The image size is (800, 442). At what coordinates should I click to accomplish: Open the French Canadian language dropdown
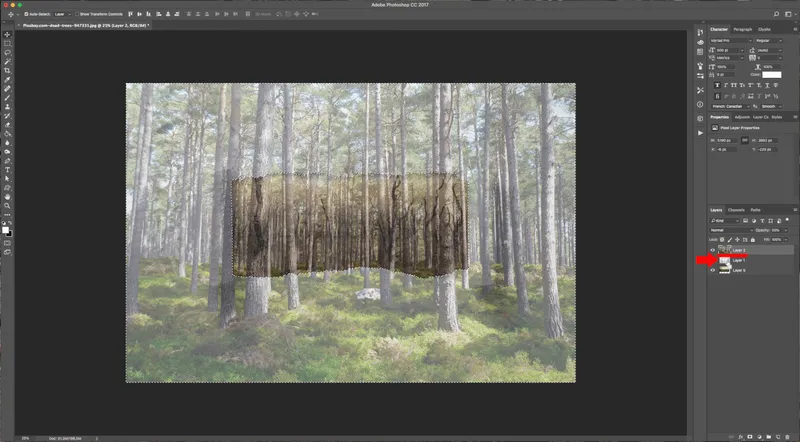click(731, 106)
